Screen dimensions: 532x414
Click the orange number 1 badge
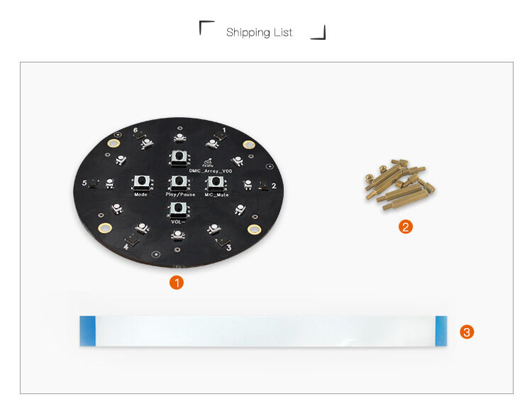coord(177,283)
